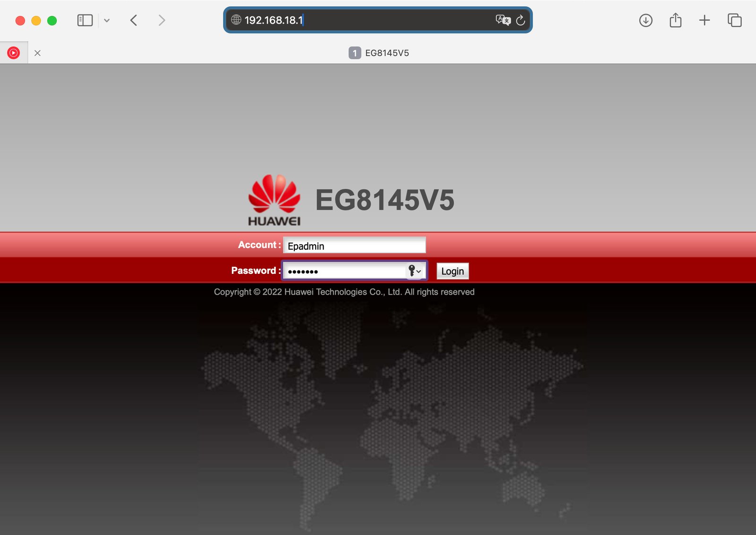
Task: Click the Login button
Action: point(453,271)
